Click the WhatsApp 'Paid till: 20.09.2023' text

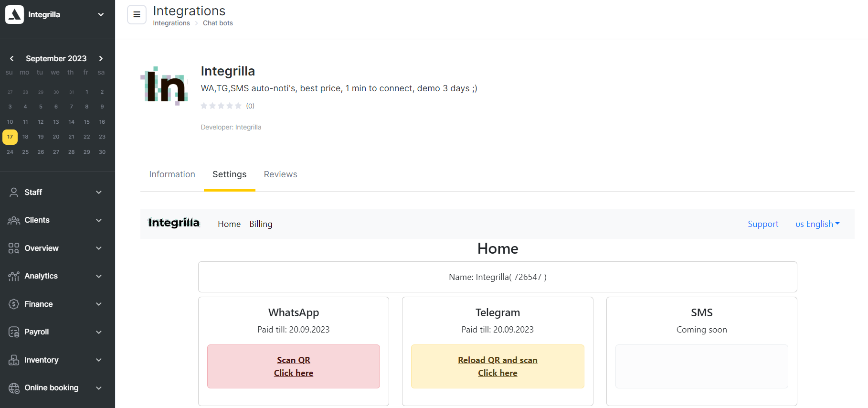[x=294, y=330]
